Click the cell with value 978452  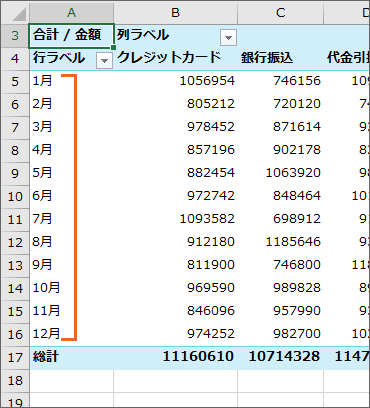click(175, 128)
